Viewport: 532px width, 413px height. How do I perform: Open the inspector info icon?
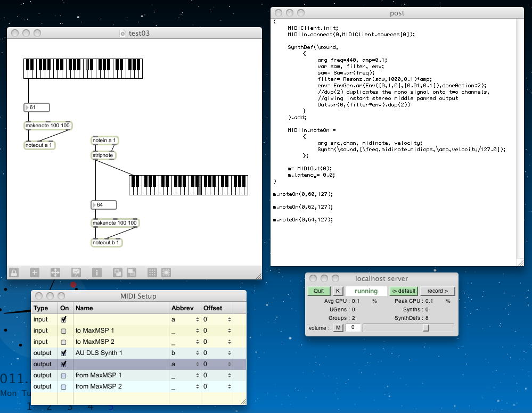96,272
